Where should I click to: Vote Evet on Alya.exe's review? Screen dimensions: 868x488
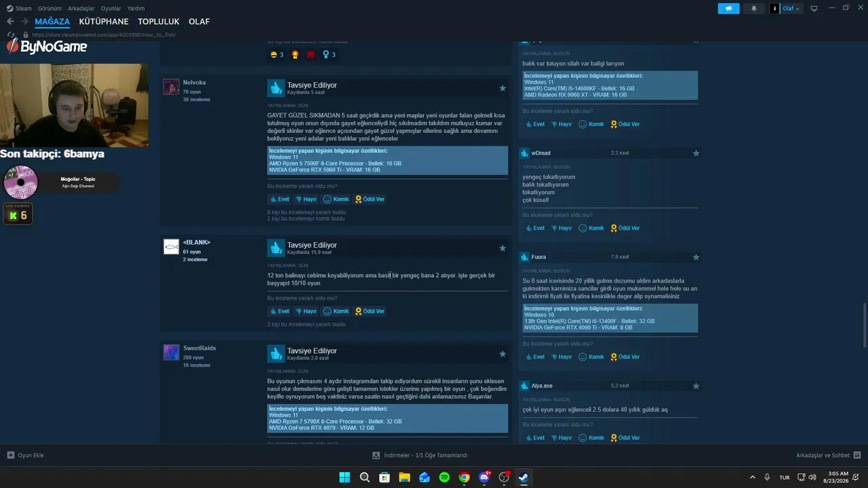pyautogui.click(x=535, y=438)
